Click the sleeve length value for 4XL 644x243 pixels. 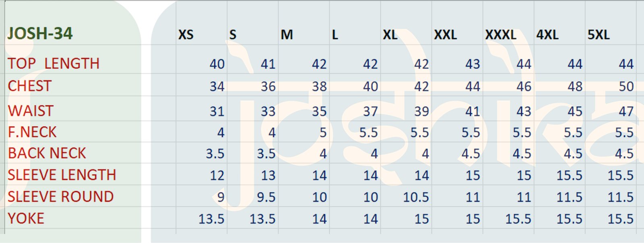(569, 175)
